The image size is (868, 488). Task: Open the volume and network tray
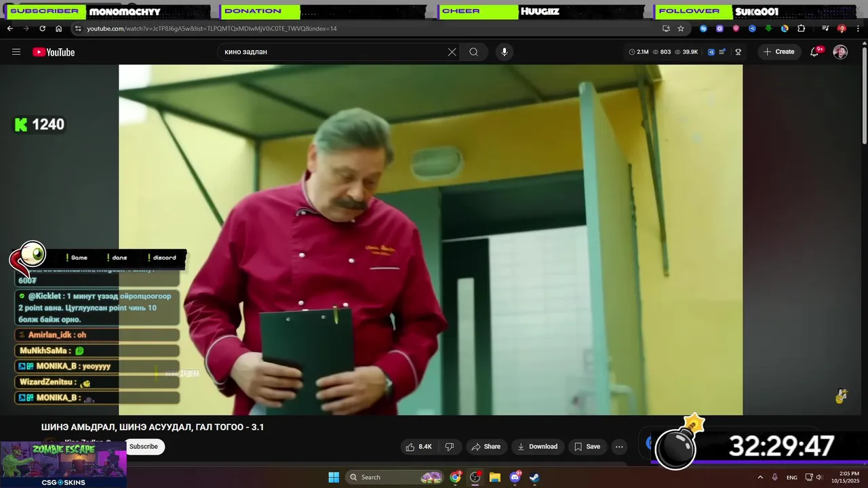pos(814,477)
